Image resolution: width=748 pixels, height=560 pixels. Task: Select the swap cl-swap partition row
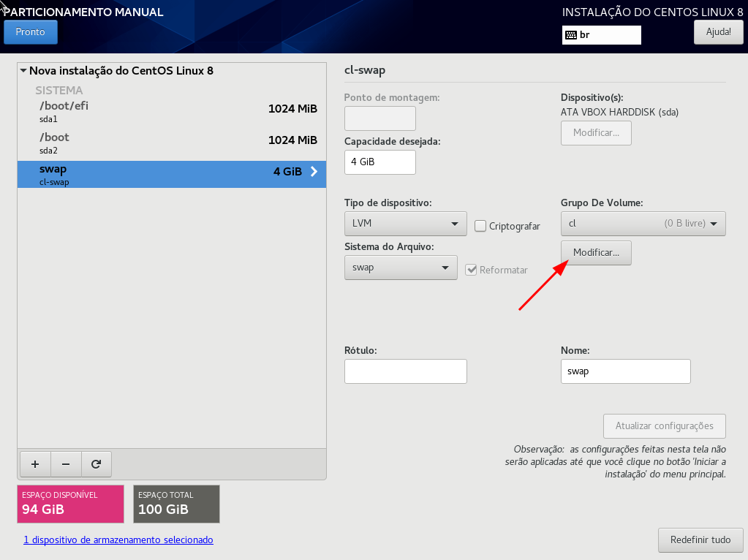(172, 174)
